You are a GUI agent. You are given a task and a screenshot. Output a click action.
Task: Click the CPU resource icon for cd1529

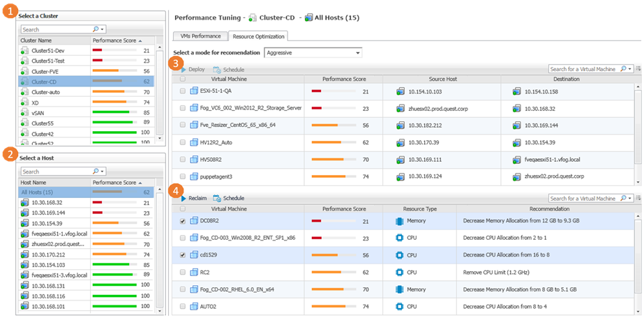pyautogui.click(x=398, y=254)
